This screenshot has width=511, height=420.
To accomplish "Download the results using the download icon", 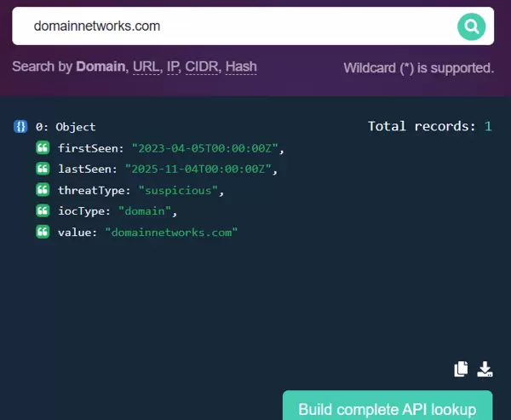I will (485, 369).
